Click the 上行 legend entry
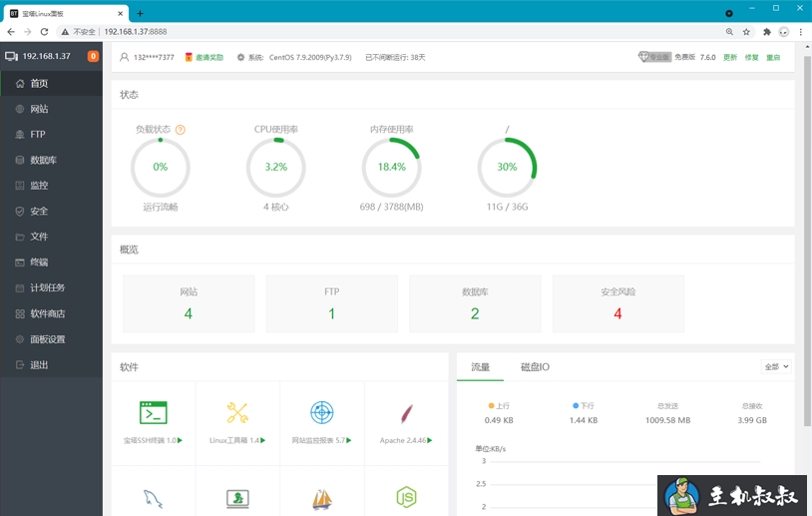Image resolution: width=812 pixels, height=516 pixels. pos(499,405)
